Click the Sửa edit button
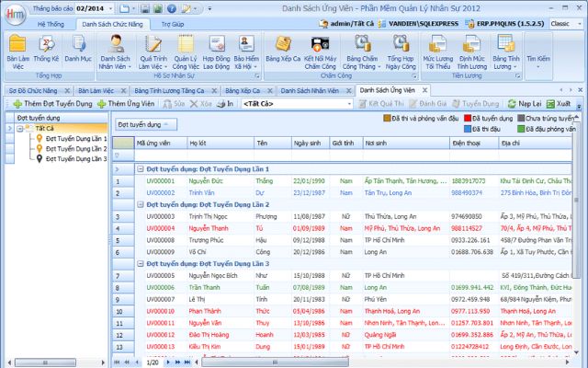This screenshot has height=368, width=588. point(174,104)
